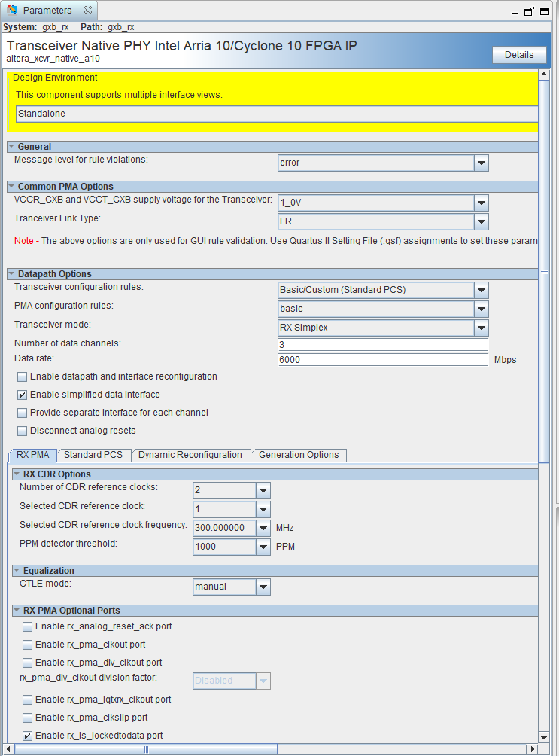Image resolution: width=559 pixels, height=756 pixels.
Task: Check Enable rx_analog_reset_ack port
Action: pos(28,626)
